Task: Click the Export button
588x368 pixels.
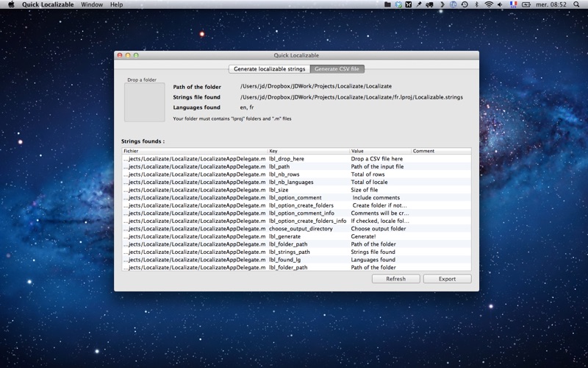Action: [447, 279]
